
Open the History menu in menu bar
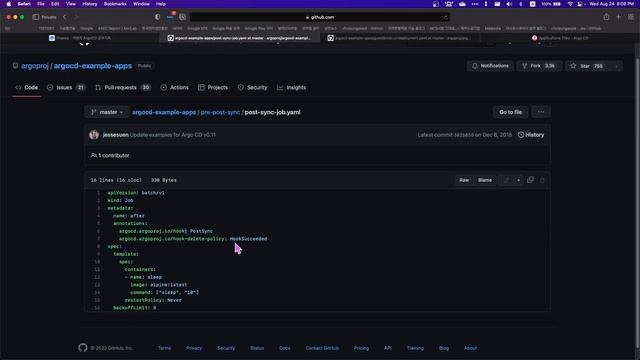point(90,4)
